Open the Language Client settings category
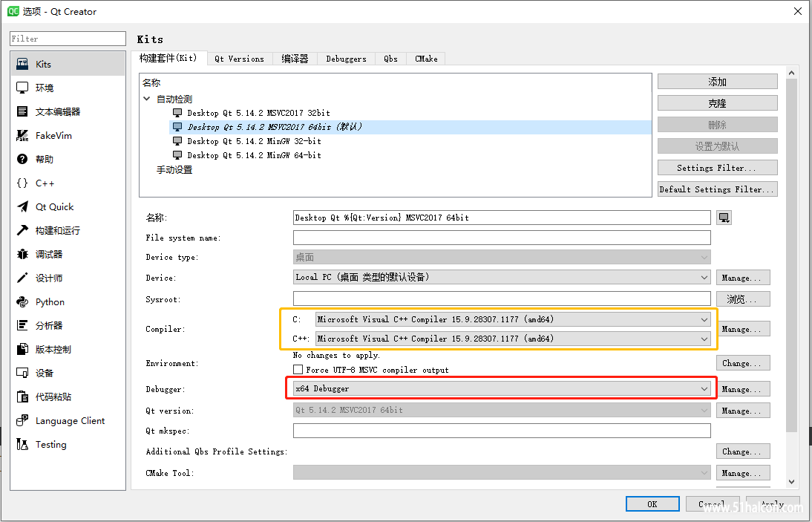Screen dimensions: 812x522 [68, 421]
